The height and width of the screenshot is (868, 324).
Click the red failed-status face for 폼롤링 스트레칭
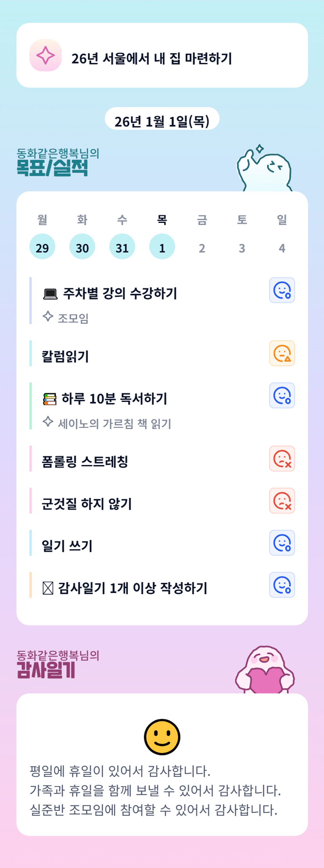point(282,459)
